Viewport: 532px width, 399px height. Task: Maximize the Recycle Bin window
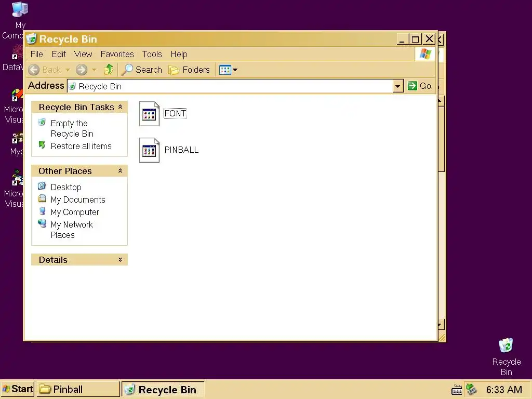pyautogui.click(x=415, y=39)
